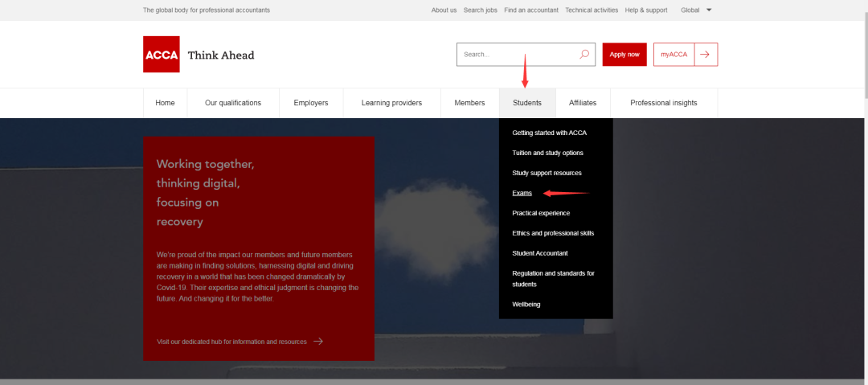
Task: Click the Apply now button
Action: pos(624,55)
